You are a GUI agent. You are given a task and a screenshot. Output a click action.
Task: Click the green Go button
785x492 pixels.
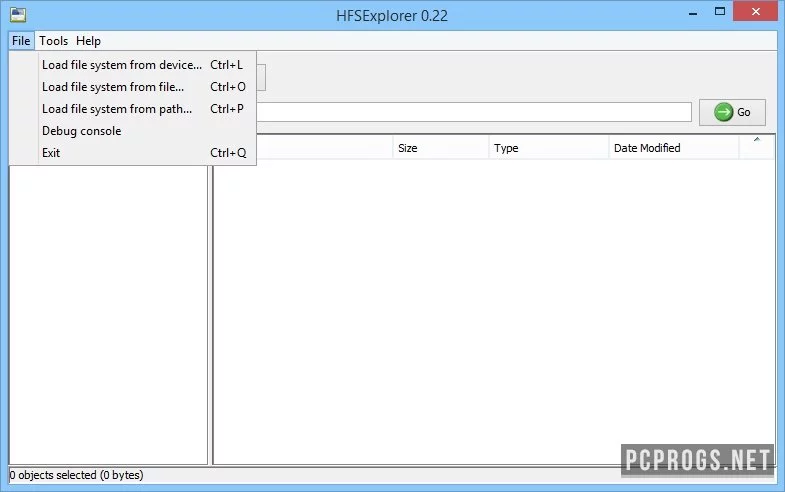732,112
